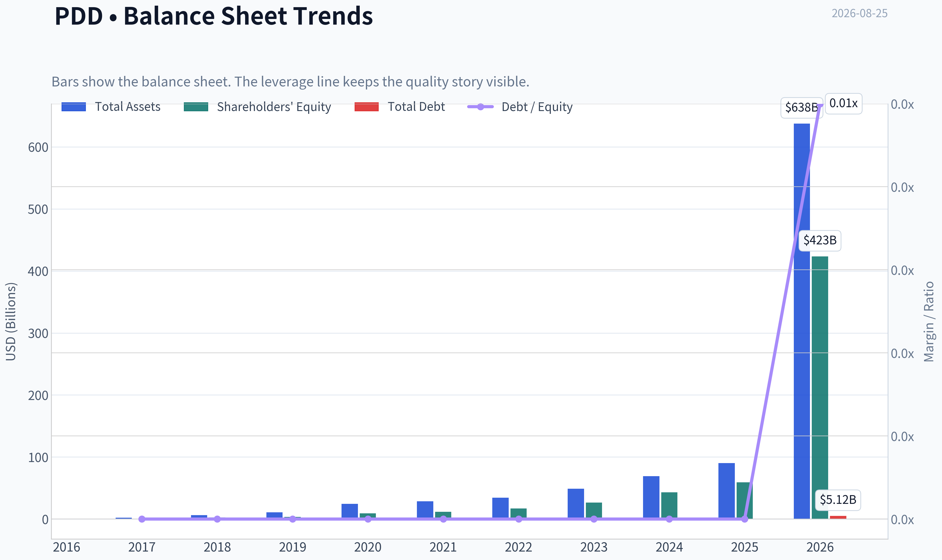The height and width of the screenshot is (560, 942).
Task: Click the 0.01x ratio label
Action: [x=844, y=103]
